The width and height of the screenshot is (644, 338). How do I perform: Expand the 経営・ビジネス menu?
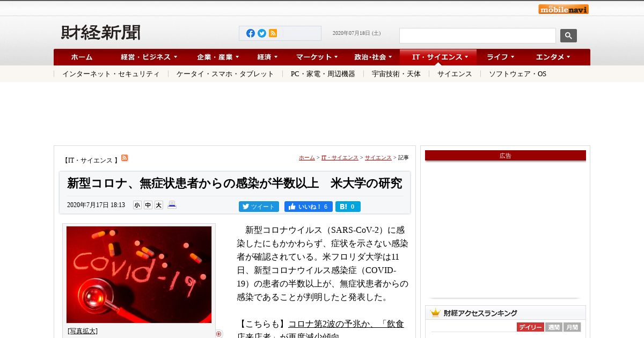(x=149, y=57)
